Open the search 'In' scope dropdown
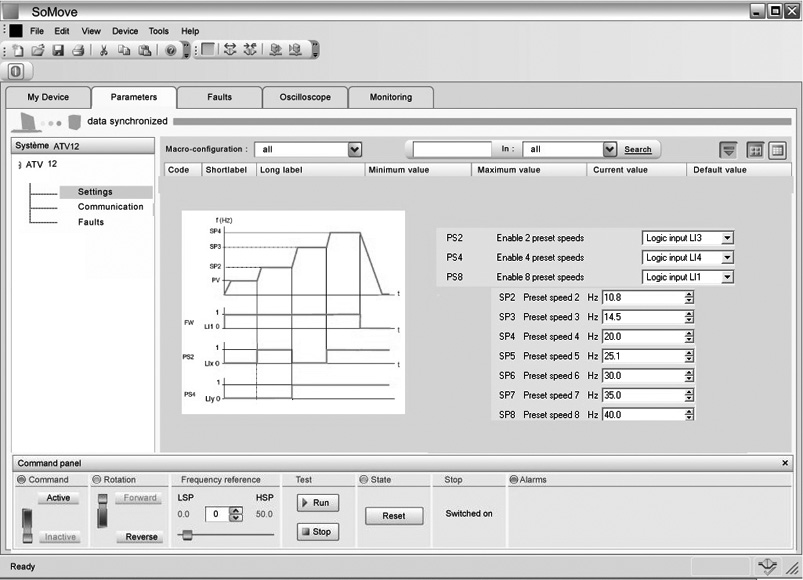This screenshot has width=803, height=580. (609, 149)
